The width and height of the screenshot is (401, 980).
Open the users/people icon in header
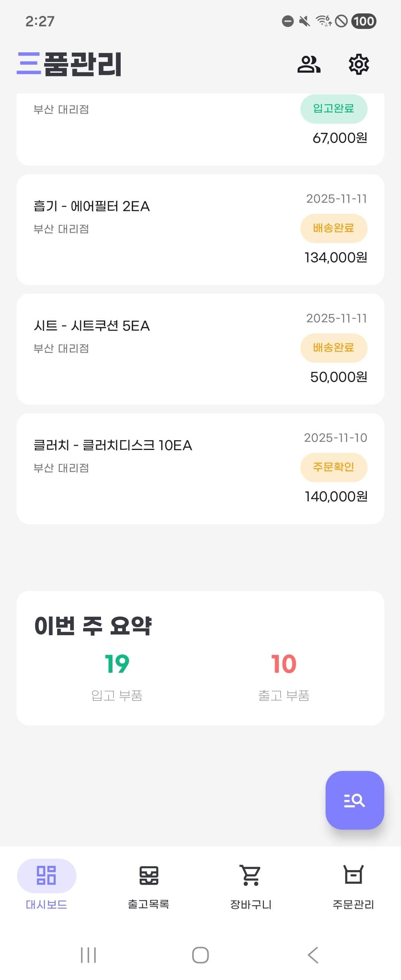pos(309,64)
